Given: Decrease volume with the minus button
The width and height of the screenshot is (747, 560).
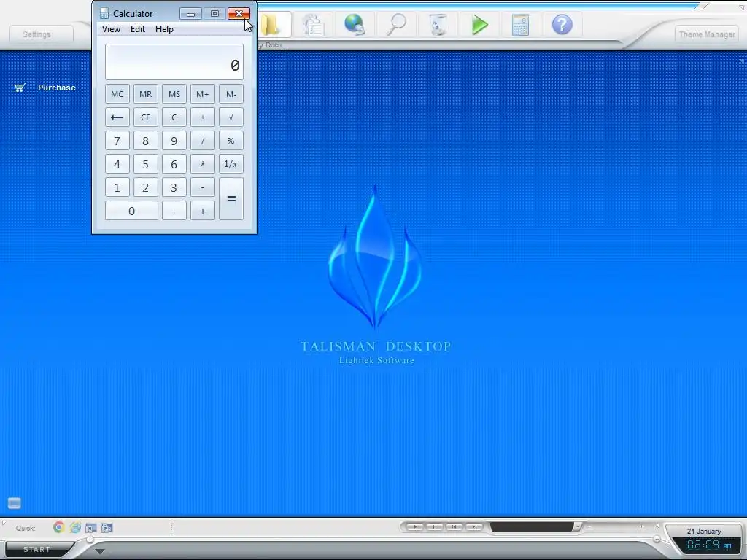Looking at the screenshot, I should click(x=589, y=526).
